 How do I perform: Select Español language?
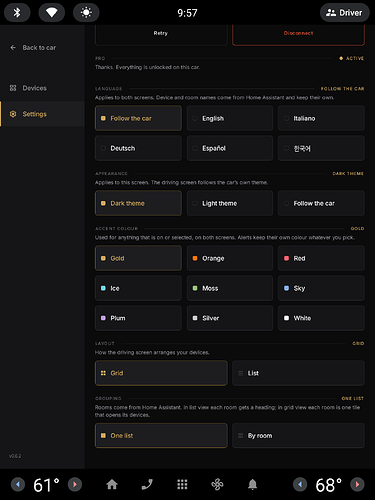pos(230,148)
